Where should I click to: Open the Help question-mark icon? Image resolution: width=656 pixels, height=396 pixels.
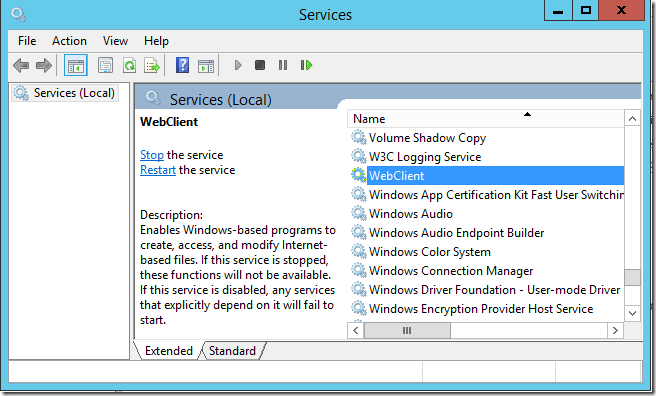pyautogui.click(x=182, y=65)
